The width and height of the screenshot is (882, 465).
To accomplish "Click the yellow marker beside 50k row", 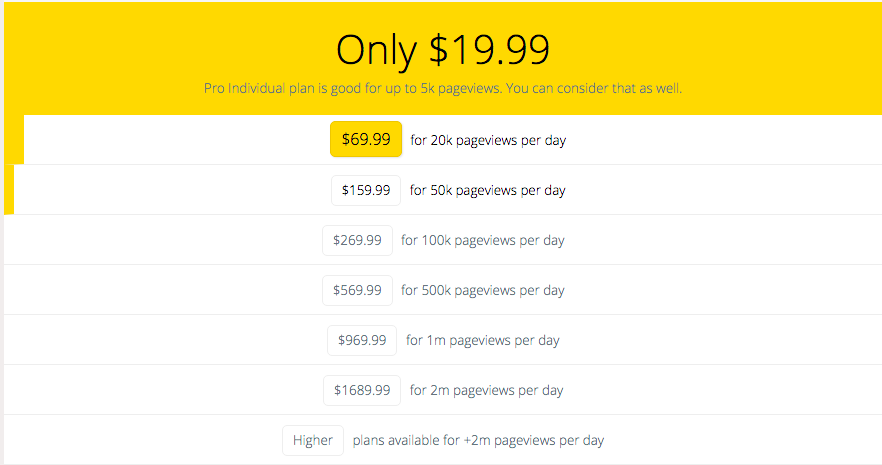I will tap(9, 189).
